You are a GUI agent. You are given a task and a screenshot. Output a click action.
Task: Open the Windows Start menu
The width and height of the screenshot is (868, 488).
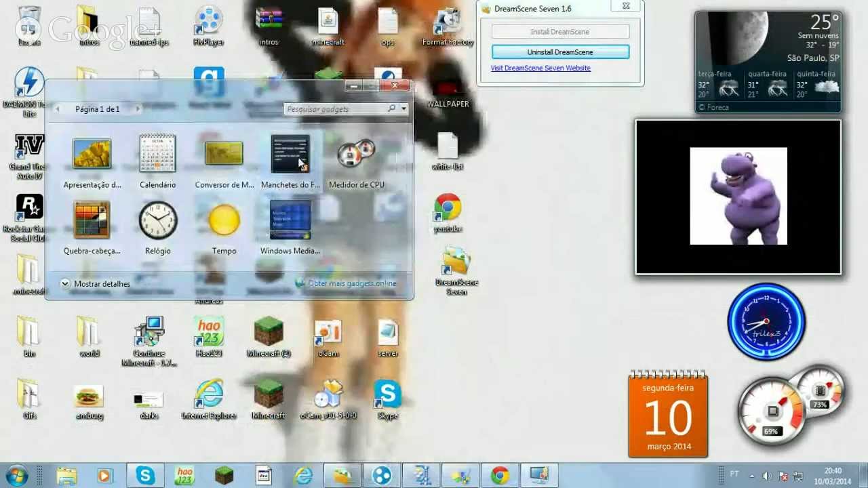click(x=16, y=476)
